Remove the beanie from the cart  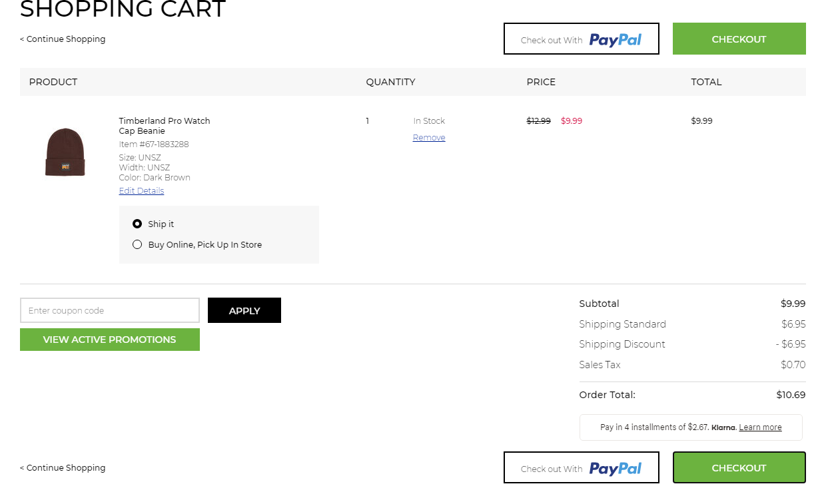429,138
